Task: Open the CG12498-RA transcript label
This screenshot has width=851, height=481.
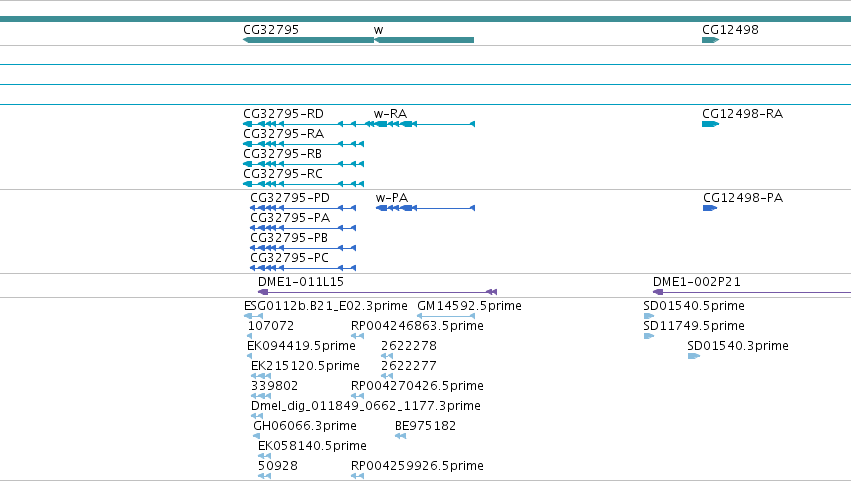Action: [x=742, y=114]
